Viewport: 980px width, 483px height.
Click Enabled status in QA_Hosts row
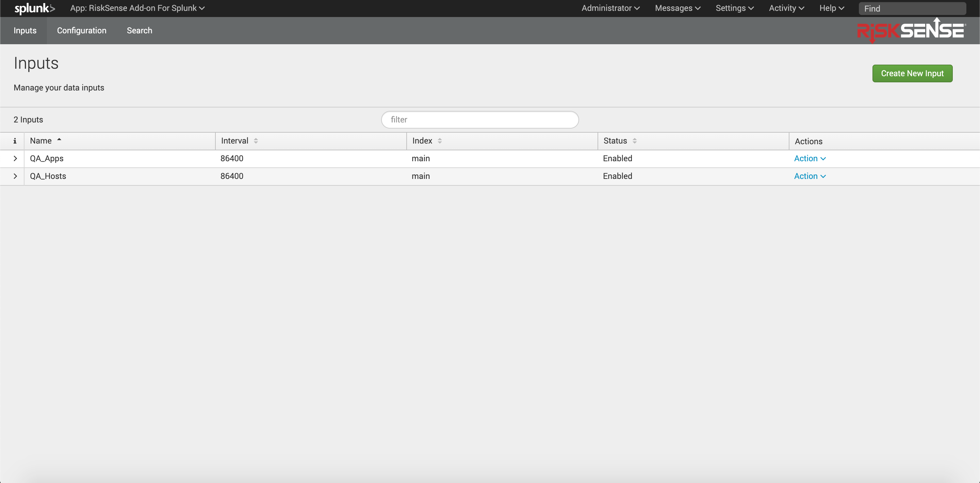pyautogui.click(x=618, y=176)
